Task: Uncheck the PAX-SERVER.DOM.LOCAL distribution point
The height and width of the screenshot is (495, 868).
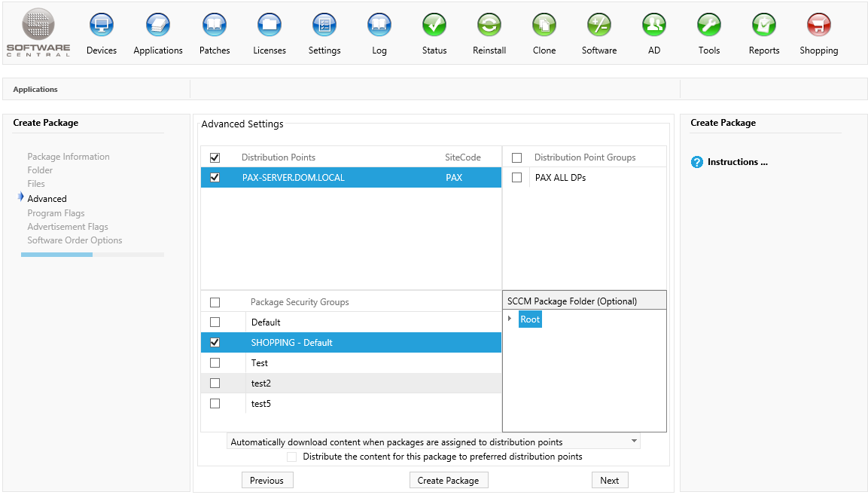Action: pos(215,178)
